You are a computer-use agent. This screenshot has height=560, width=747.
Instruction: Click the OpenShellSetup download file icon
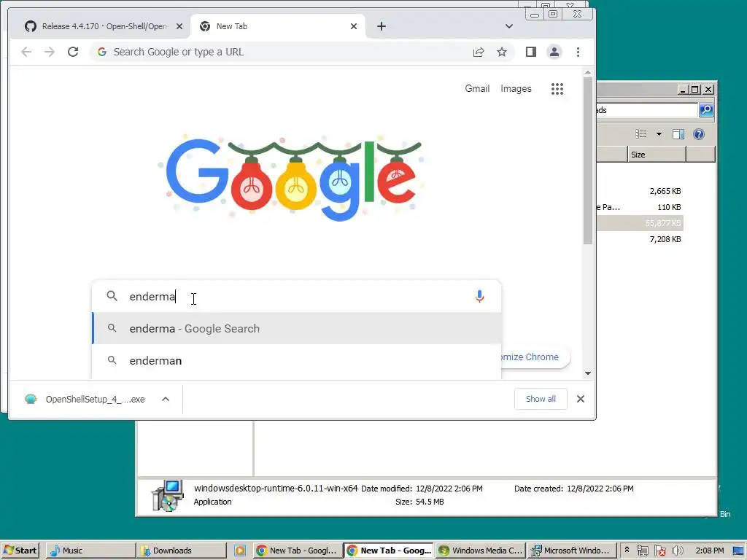tap(31, 399)
